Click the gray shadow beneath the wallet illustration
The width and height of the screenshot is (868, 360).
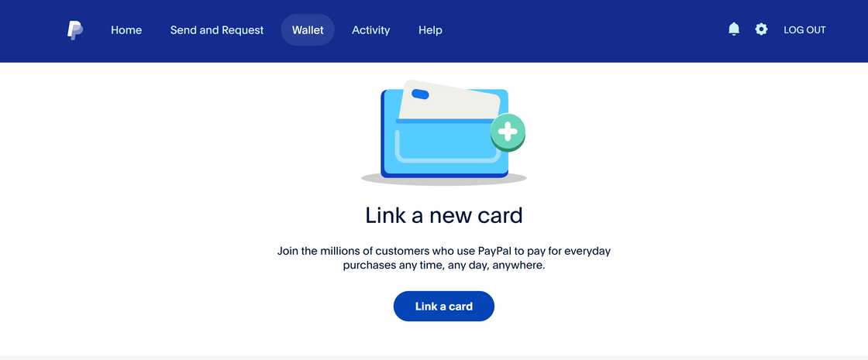coord(444,179)
